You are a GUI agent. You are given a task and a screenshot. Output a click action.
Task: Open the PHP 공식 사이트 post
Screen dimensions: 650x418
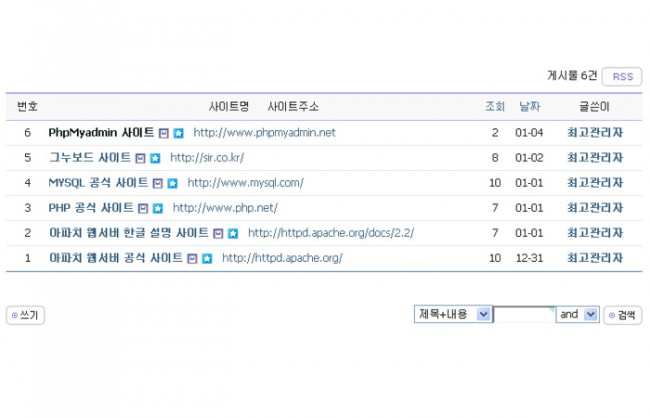click(x=91, y=207)
